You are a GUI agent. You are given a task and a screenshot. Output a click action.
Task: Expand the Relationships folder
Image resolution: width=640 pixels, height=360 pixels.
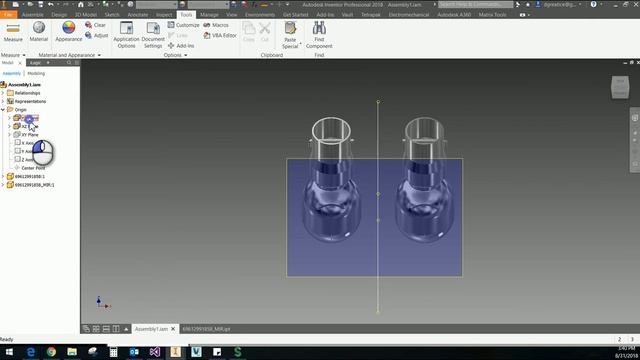(3, 93)
